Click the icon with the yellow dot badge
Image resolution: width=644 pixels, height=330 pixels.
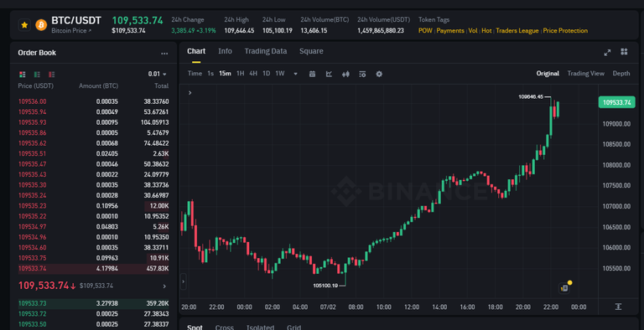tap(565, 287)
